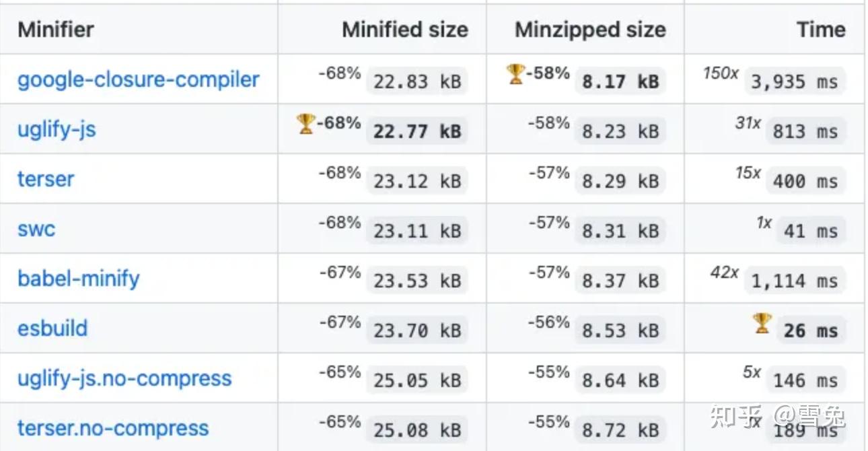This screenshot has width=868, height=451.
Task: Click the Minzipped size column header
Action: click(590, 30)
